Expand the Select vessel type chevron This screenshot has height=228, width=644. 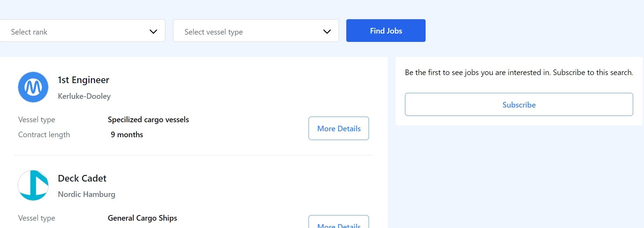pos(327,32)
